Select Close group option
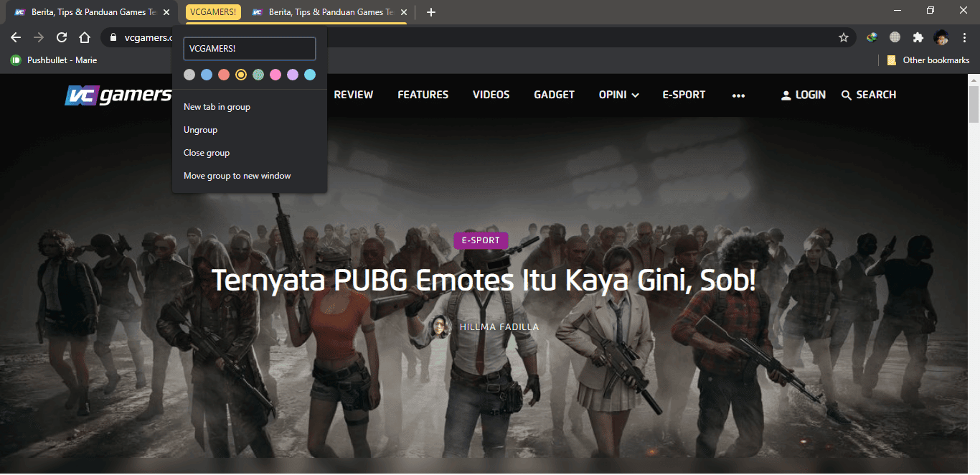This screenshot has width=980, height=475. [x=250, y=153]
